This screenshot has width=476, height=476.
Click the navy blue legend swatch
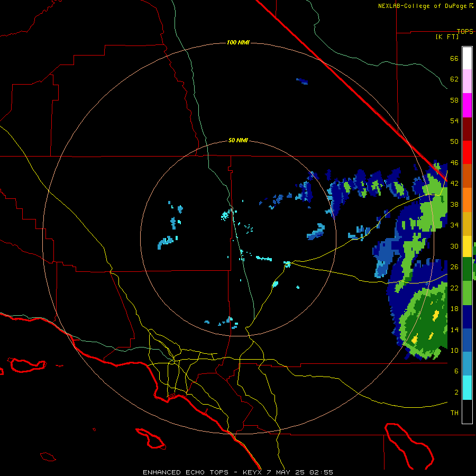pyautogui.click(x=467, y=317)
